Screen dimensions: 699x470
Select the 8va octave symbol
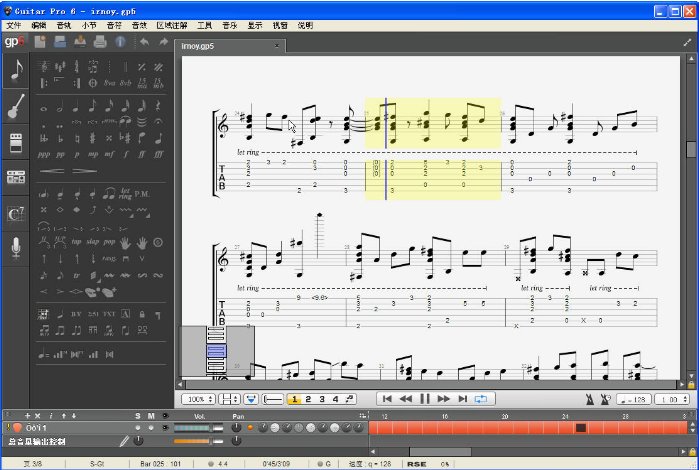(x=109, y=83)
